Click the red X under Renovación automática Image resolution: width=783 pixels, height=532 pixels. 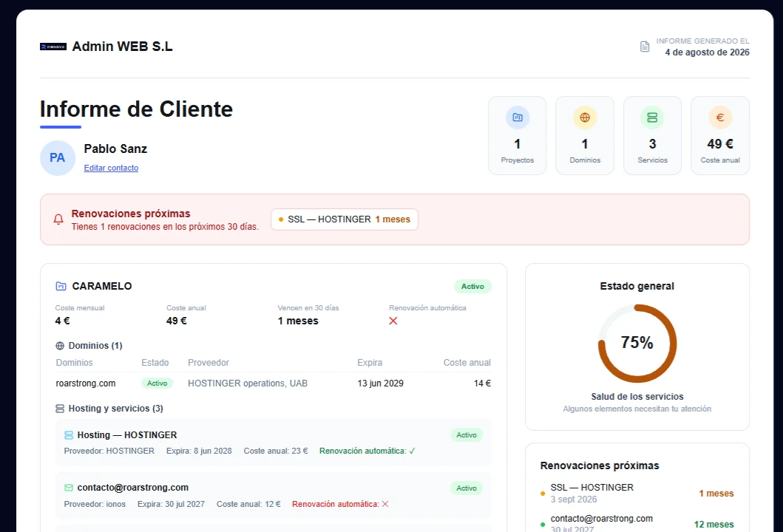tap(393, 321)
